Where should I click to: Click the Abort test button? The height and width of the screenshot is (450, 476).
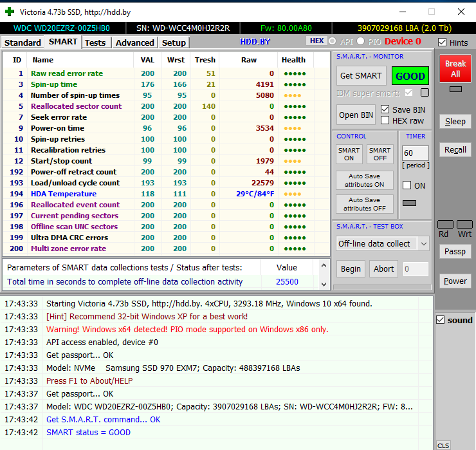point(383,269)
